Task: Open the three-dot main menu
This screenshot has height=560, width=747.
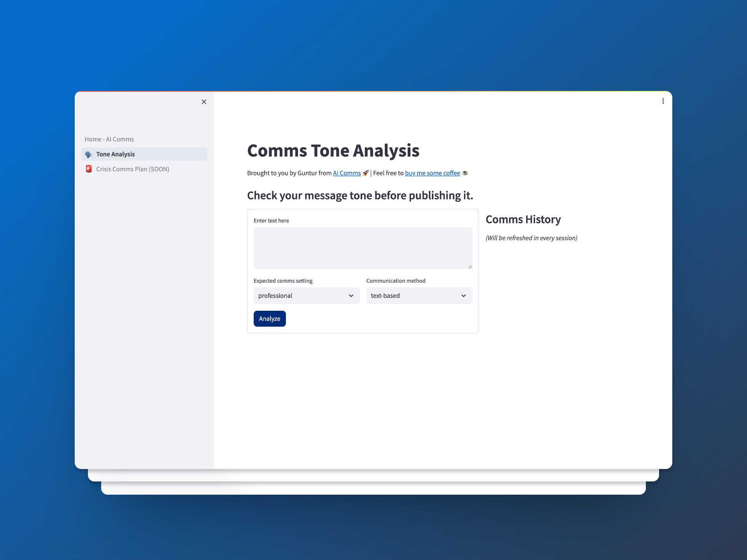Action: point(663,101)
